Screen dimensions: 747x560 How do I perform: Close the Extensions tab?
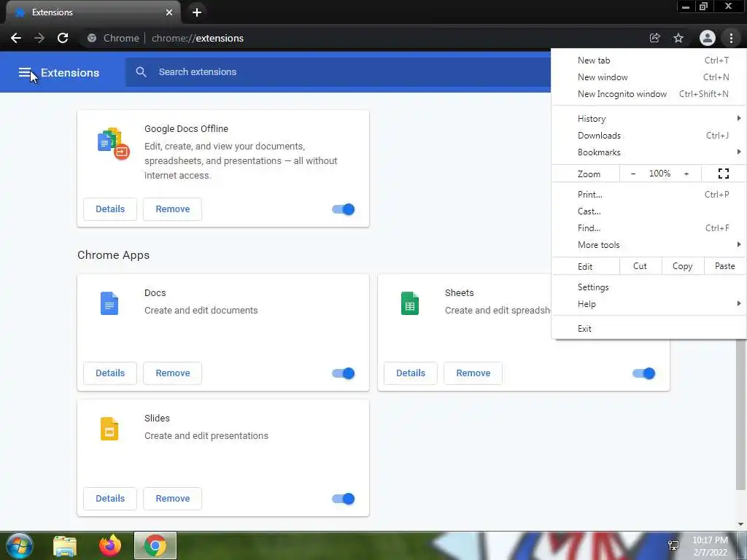(x=169, y=12)
